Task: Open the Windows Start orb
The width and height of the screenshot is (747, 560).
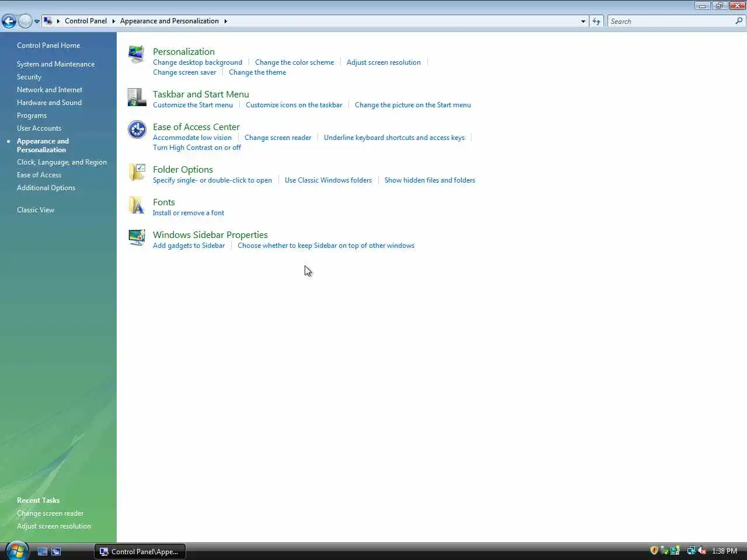Action: (16, 551)
